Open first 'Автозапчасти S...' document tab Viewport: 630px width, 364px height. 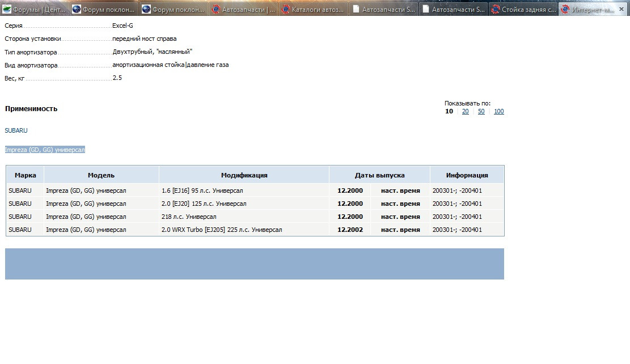[x=384, y=9]
